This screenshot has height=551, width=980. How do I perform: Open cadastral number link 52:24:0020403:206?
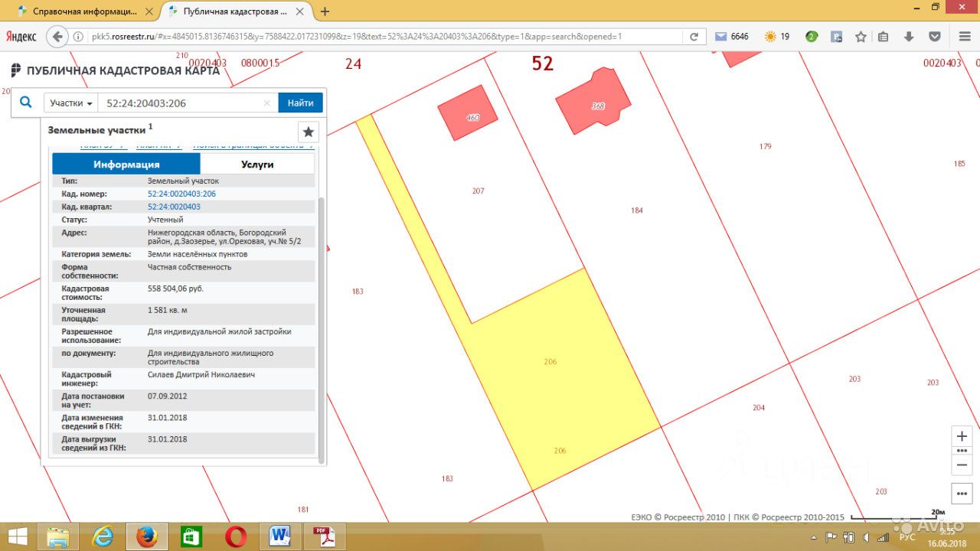click(181, 194)
